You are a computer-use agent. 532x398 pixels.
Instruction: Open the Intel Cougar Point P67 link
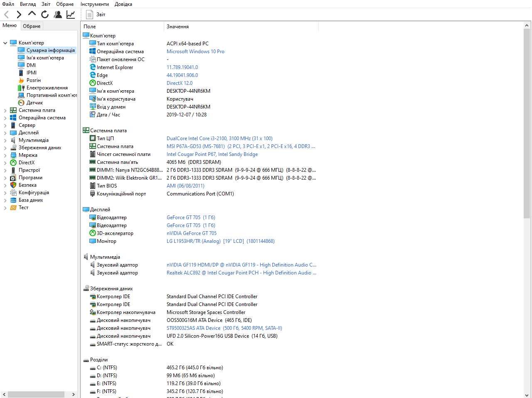[x=212, y=154]
